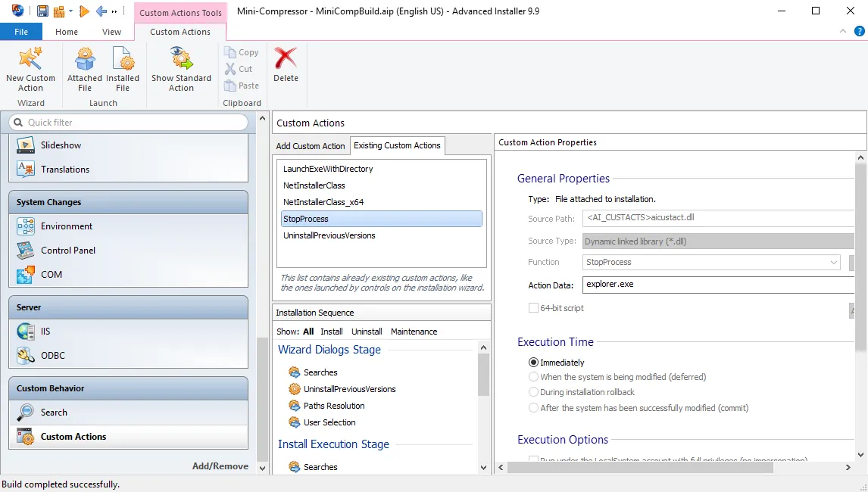Open the Control Panel page
The width and height of the screenshot is (868, 492).
point(129,250)
